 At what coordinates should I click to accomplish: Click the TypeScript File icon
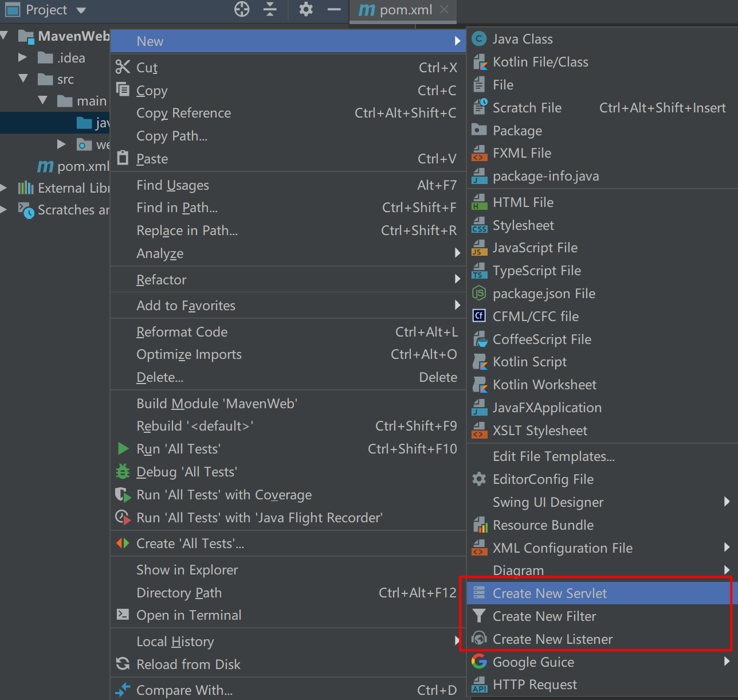click(x=479, y=271)
